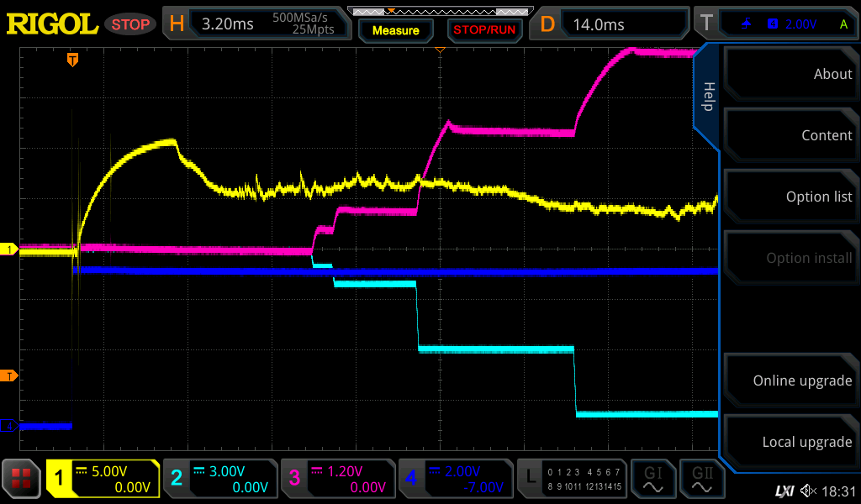
Task: Select About in the Help menu
Action: (x=790, y=74)
